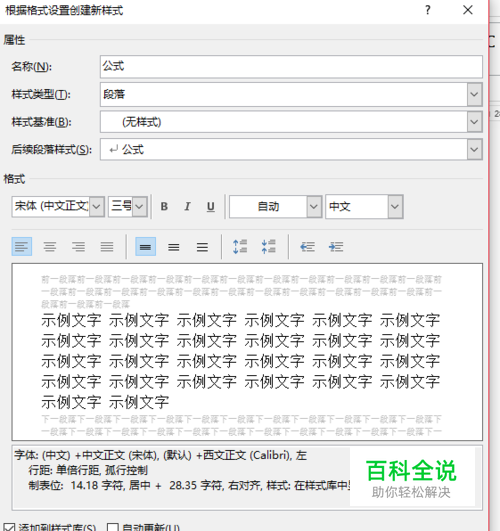This screenshot has height=531, width=500.
Task: Toggle Bold formatting button
Action: click(164, 206)
